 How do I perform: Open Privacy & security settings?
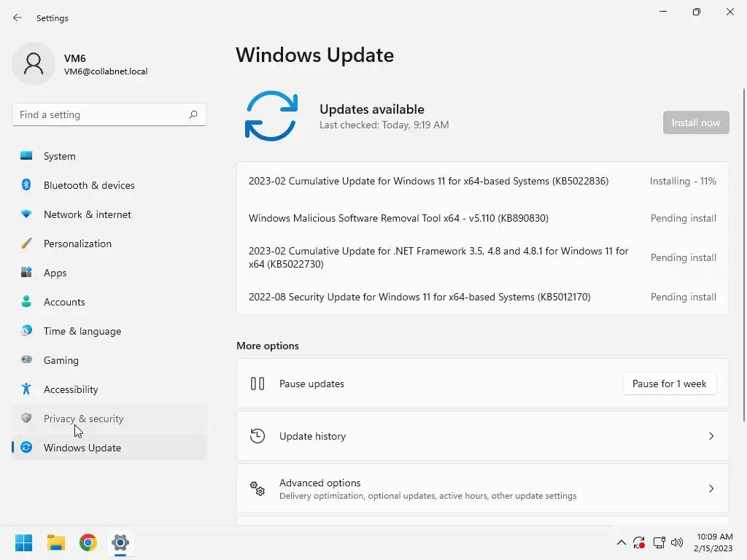(x=109, y=419)
